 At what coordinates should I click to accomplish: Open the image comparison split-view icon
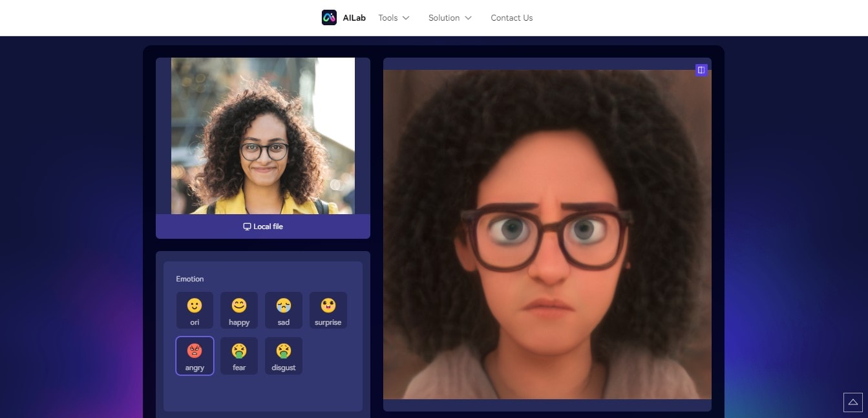click(701, 69)
